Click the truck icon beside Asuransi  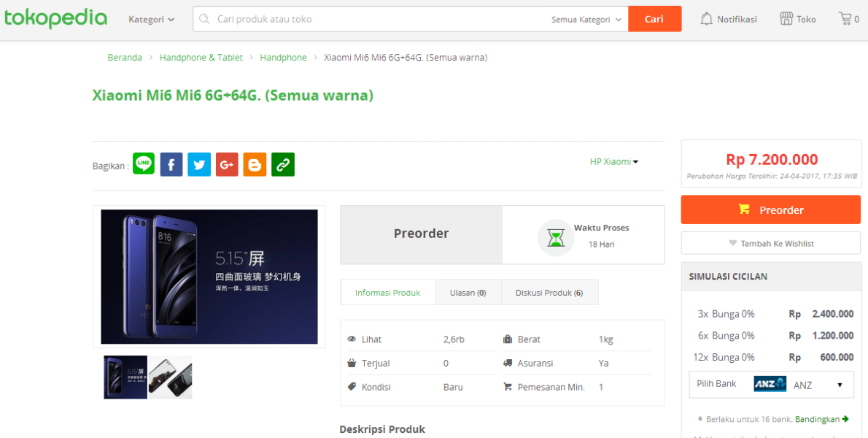508,364
